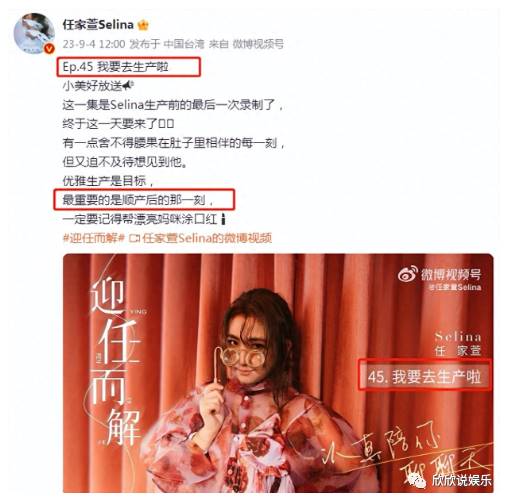Screen dimensions: 508x503
Task: Open 任家萱Selina的微博视频 link
Action: [207, 238]
